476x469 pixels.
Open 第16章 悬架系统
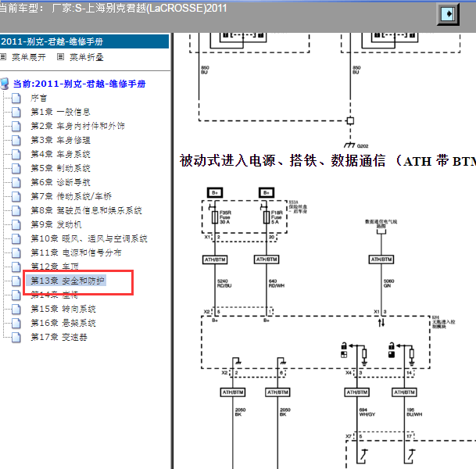click(x=63, y=323)
